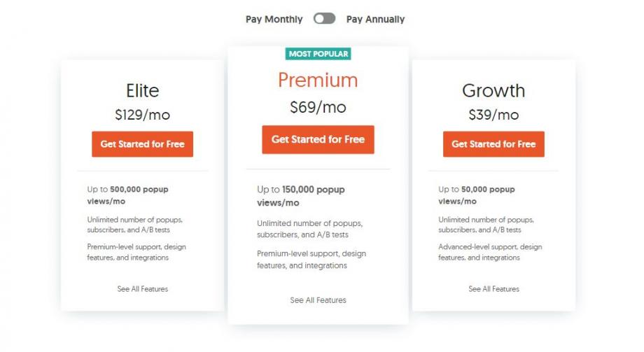Click the Growth plan title
Viewport: 644px width, 352px height.
493,91
